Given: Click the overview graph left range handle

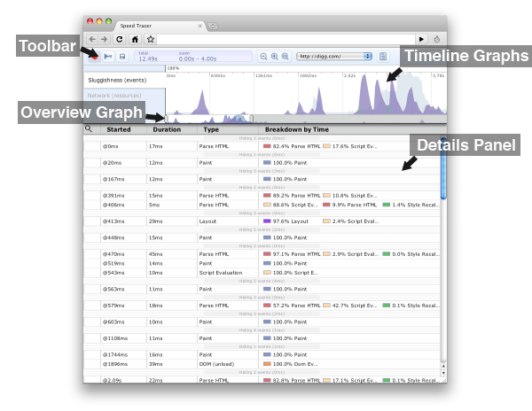Looking at the screenshot, I should 165,118.
